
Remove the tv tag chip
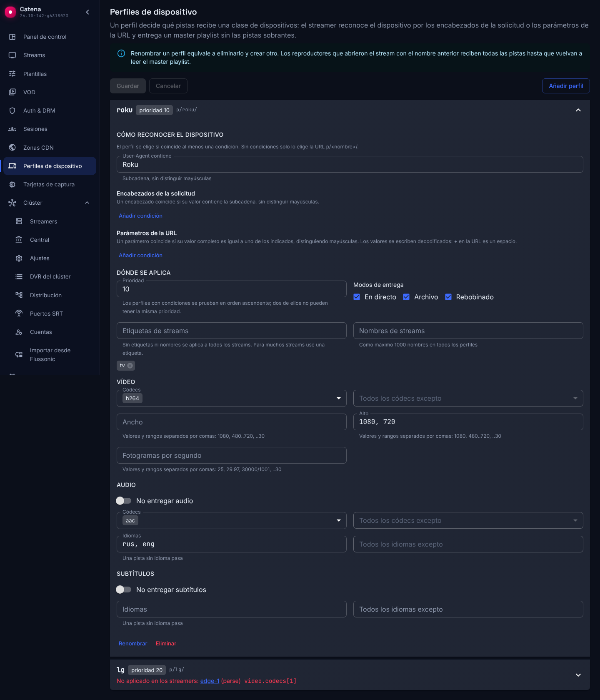[x=130, y=366]
